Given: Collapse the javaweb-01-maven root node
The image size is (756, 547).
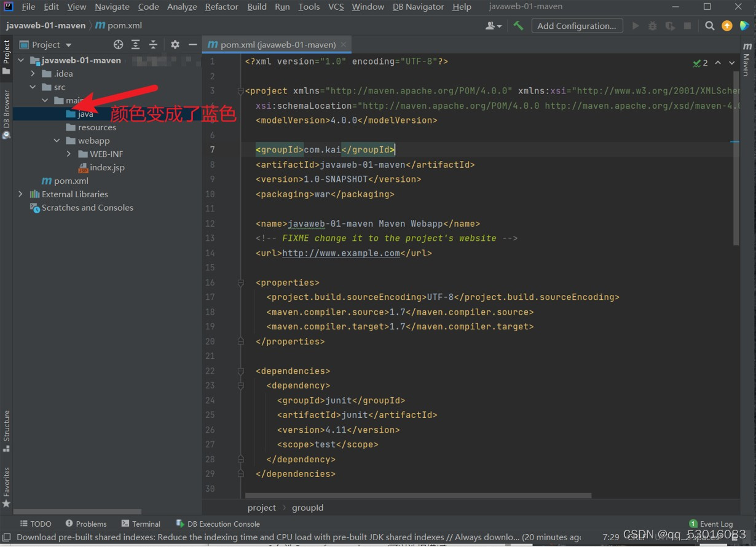Looking at the screenshot, I should pos(21,60).
